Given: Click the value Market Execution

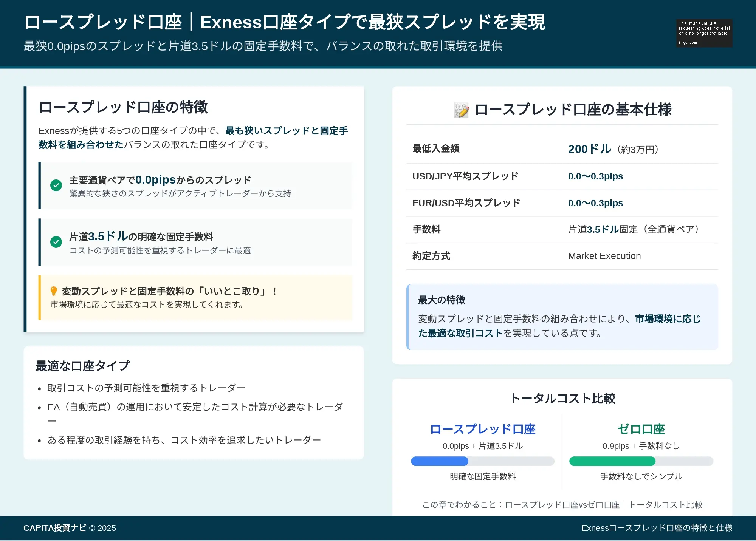Looking at the screenshot, I should click(x=604, y=256).
